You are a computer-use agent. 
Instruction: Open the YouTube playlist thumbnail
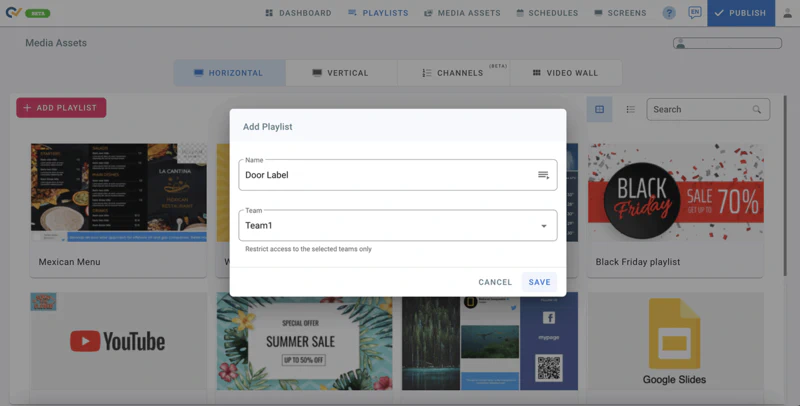[119, 341]
